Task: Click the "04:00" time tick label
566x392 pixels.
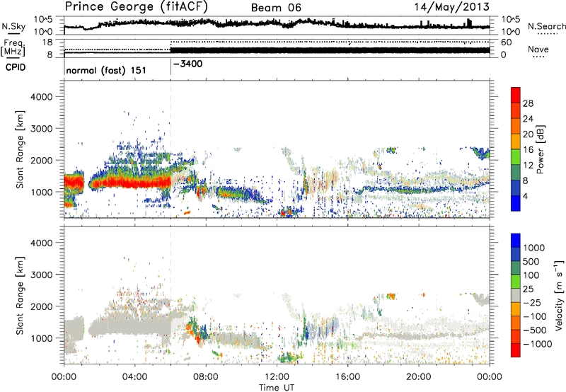Action: click(135, 377)
